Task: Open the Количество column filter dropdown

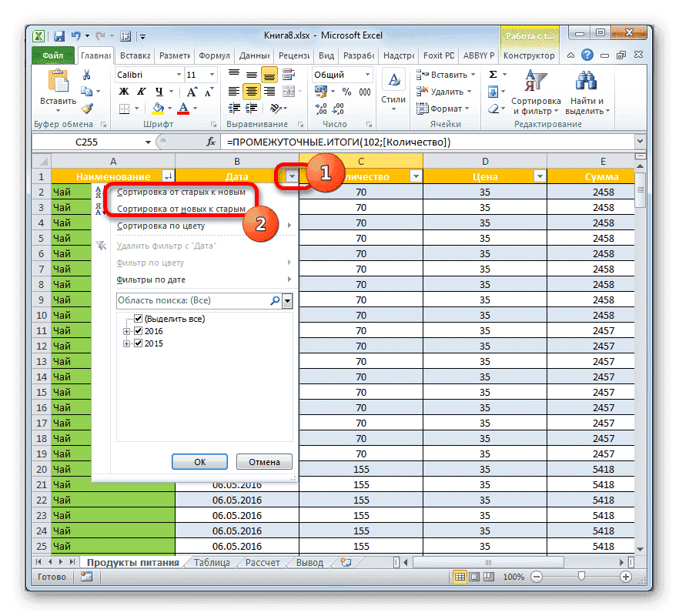Action: (415, 176)
